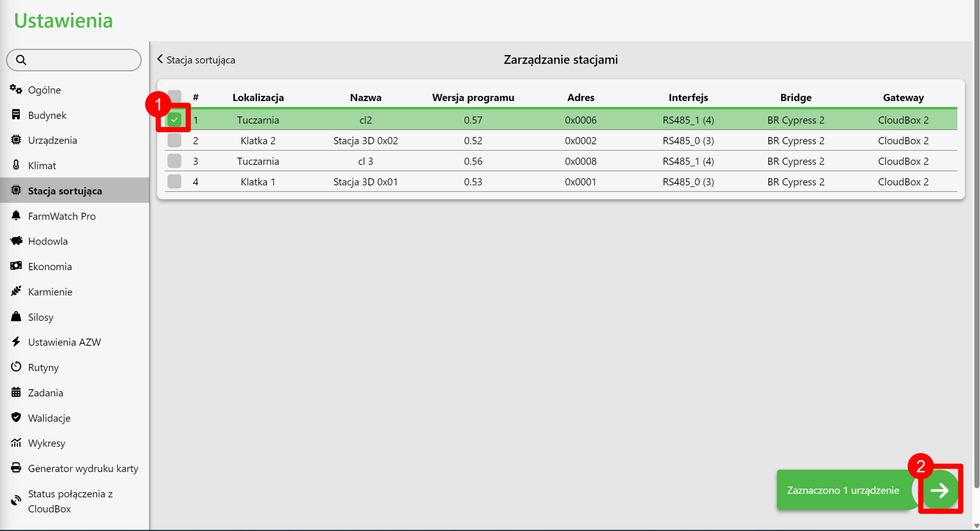Viewport: 980px width, 531px height.
Task: Check the Klatka 2 station checkbox
Action: [174, 140]
